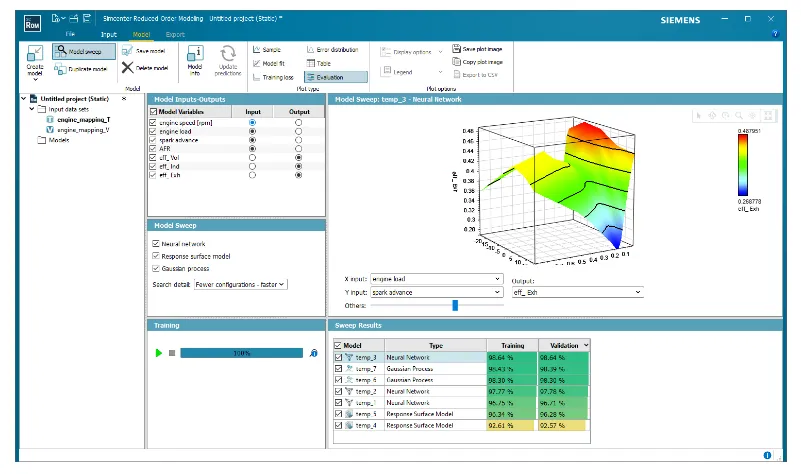Open the Output eff_Exh dropdown

[577, 292]
